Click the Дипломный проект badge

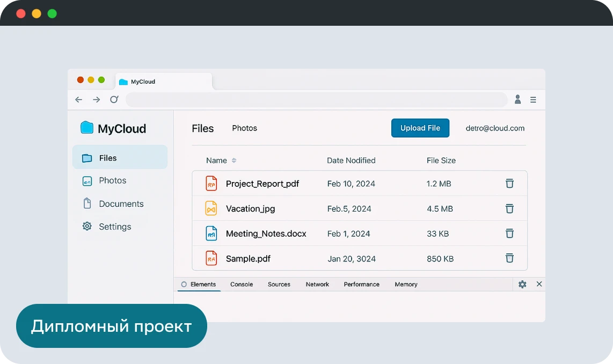tap(111, 326)
